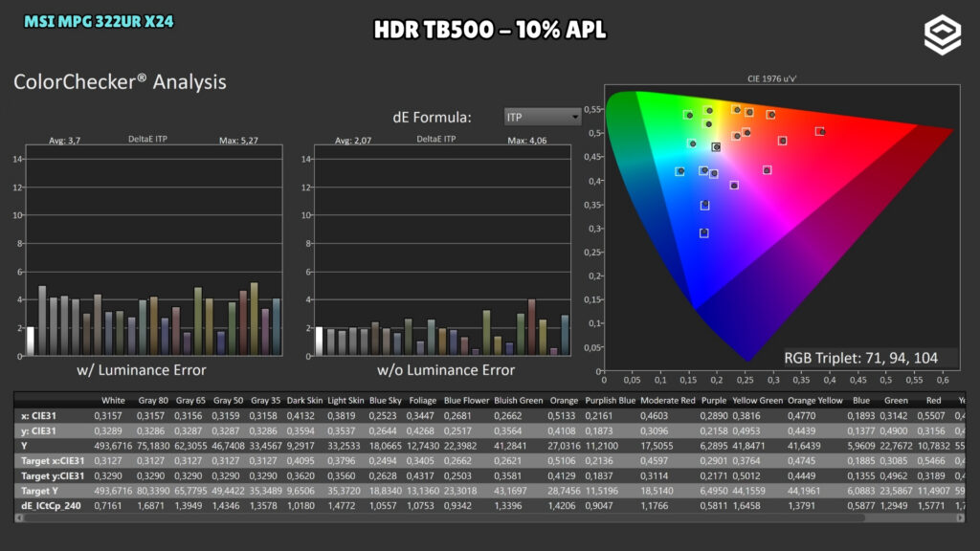Image resolution: width=980 pixels, height=551 pixels.
Task: Select the 'Red' column header
Action: coord(934,401)
